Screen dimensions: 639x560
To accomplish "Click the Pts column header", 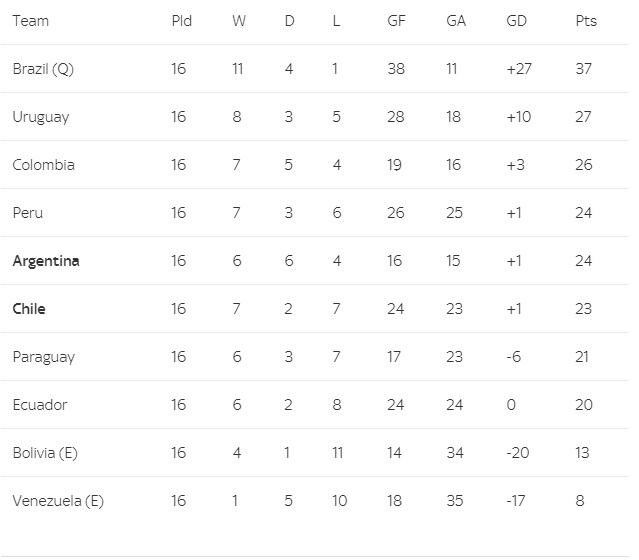I will pos(586,21).
